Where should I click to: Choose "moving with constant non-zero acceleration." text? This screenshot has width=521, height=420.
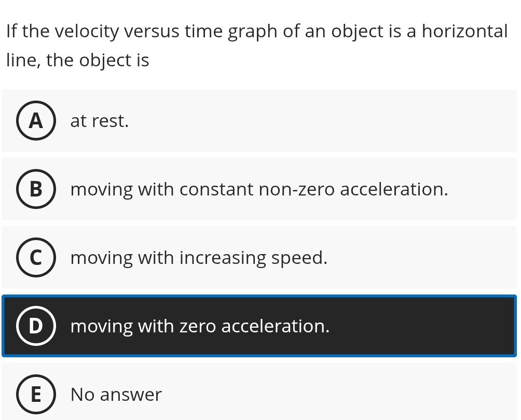[259, 189]
